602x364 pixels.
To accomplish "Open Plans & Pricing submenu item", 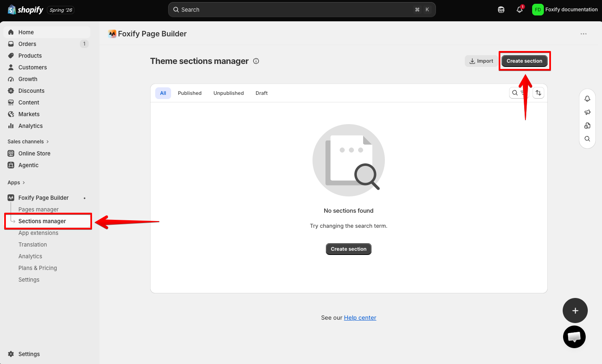I will (38, 268).
